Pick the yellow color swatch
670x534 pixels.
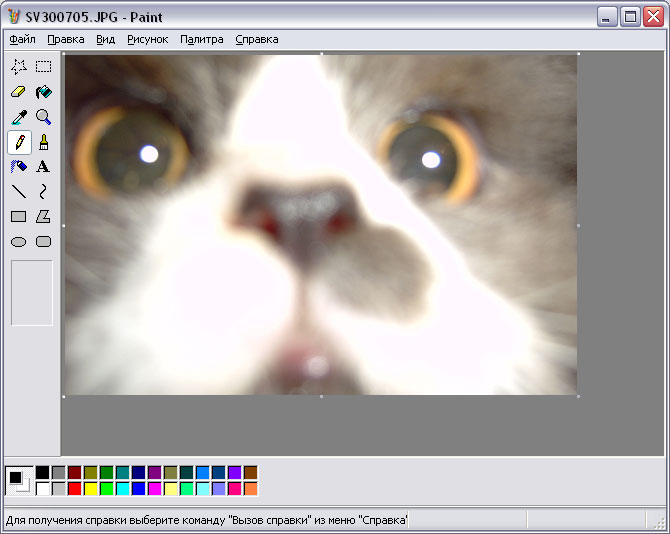[x=91, y=489]
